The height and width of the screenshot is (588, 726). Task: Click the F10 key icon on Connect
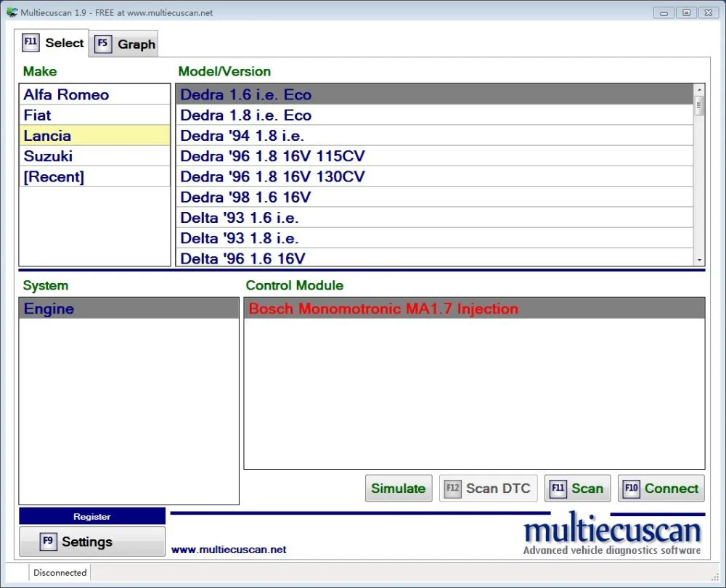[632, 489]
